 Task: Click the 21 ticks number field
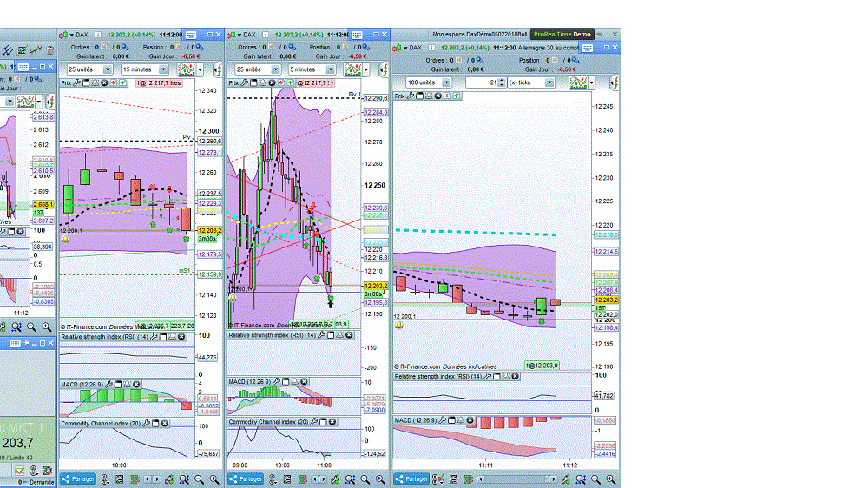point(482,82)
